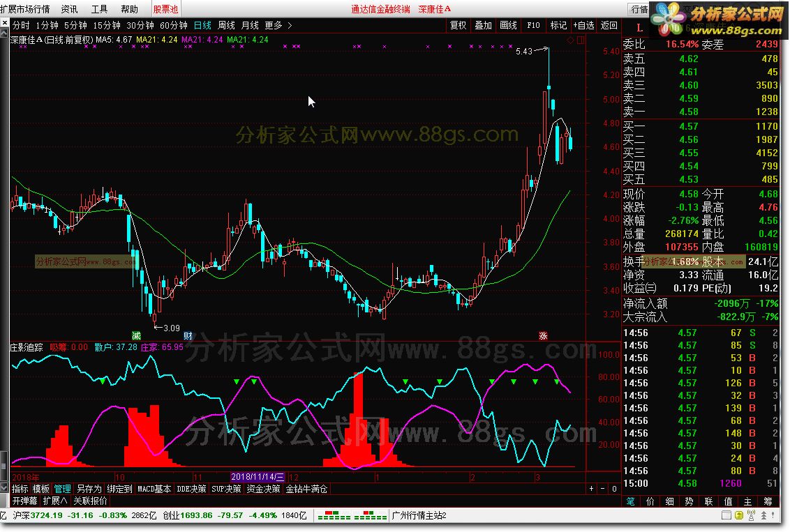
Task: Open the 模板 template tab
Action: coord(40,489)
